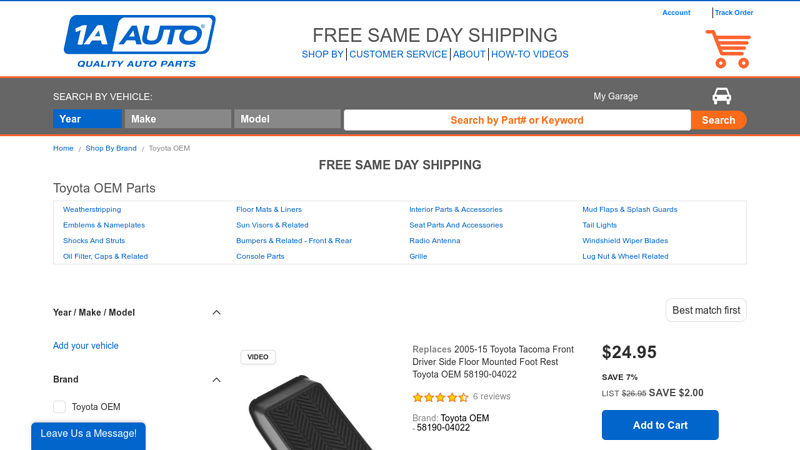Collapse the Brand filter section
The image size is (800, 450).
(x=216, y=379)
